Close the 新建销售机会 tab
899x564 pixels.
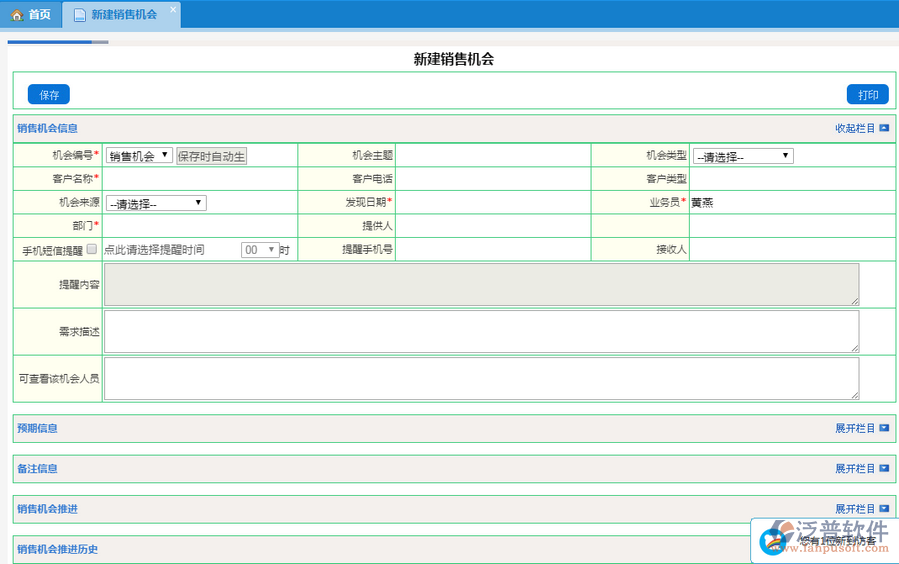(x=172, y=10)
